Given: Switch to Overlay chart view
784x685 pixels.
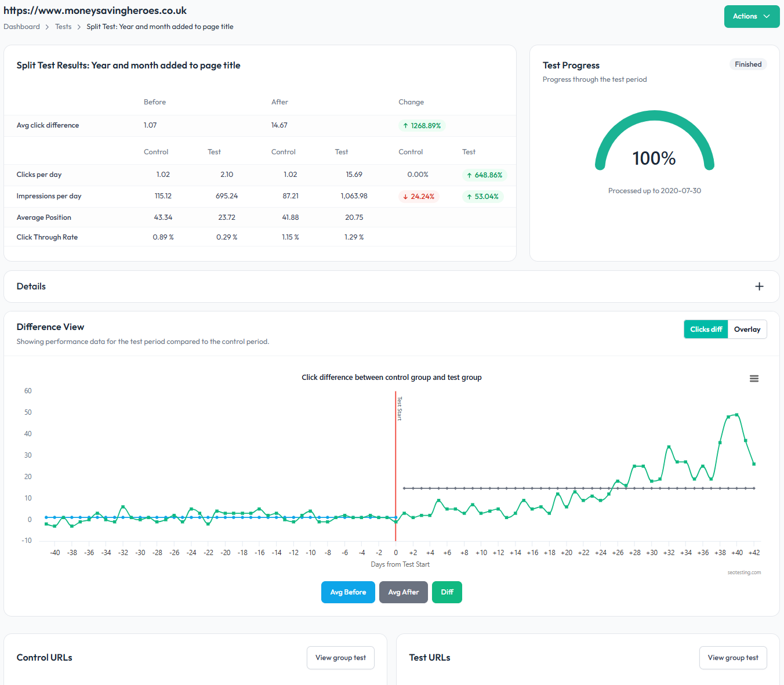Looking at the screenshot, I should (x=747, y=329).
